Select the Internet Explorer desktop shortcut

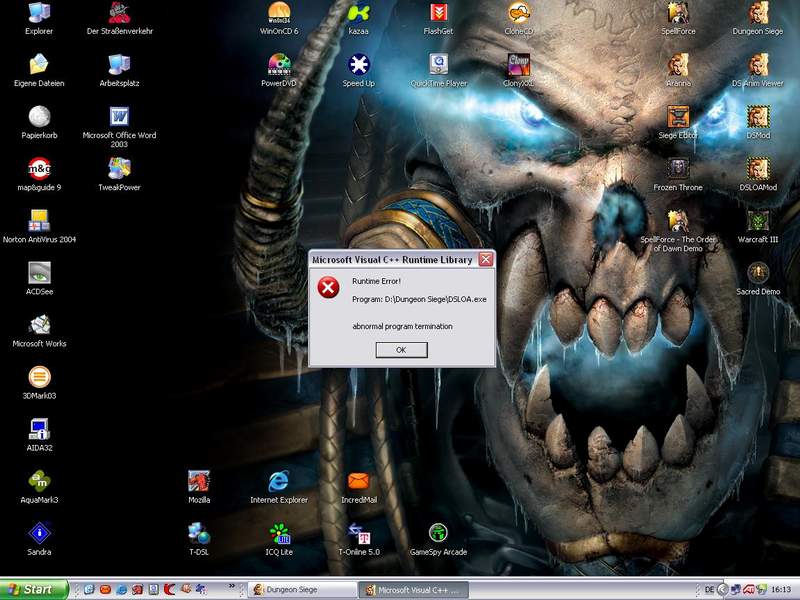click(x=279, y=481)
